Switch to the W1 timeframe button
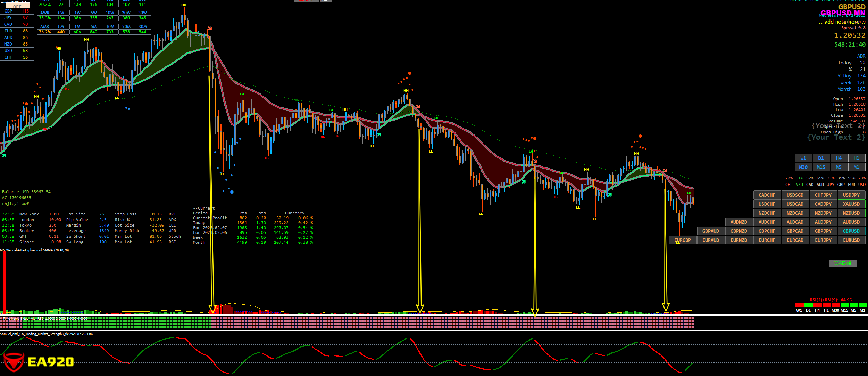 (x=803, y=158)
